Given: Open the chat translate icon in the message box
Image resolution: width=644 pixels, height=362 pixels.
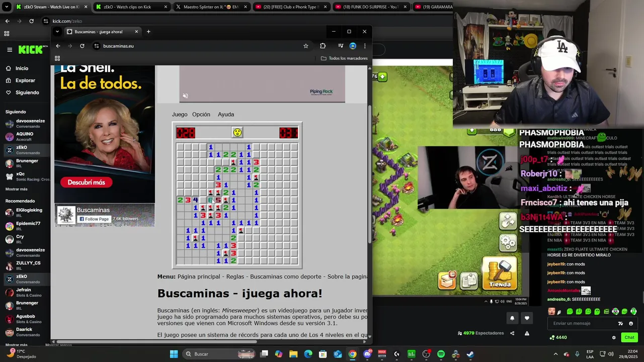Looking at the screenshot, I should [620, 323].
